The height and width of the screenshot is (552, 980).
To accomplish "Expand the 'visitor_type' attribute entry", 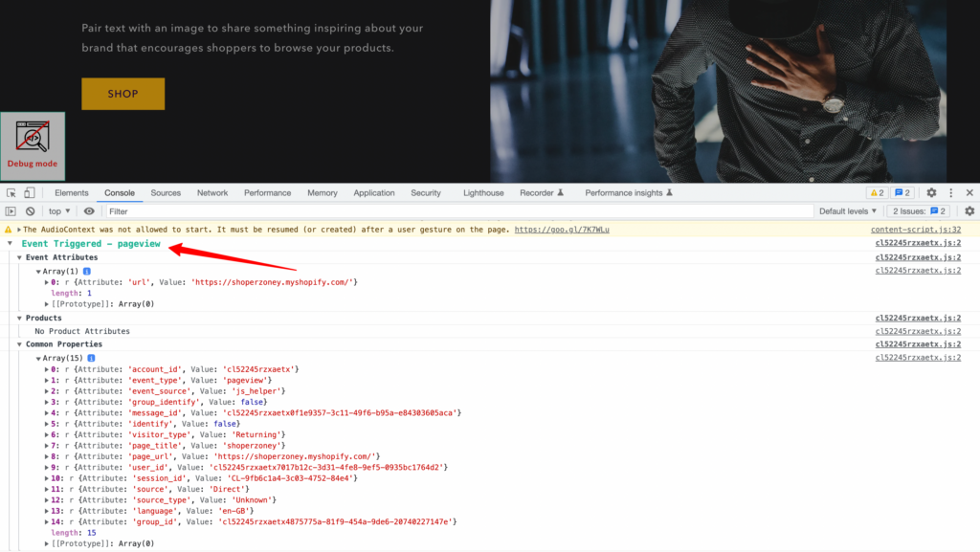I will [x=46, y=434].
